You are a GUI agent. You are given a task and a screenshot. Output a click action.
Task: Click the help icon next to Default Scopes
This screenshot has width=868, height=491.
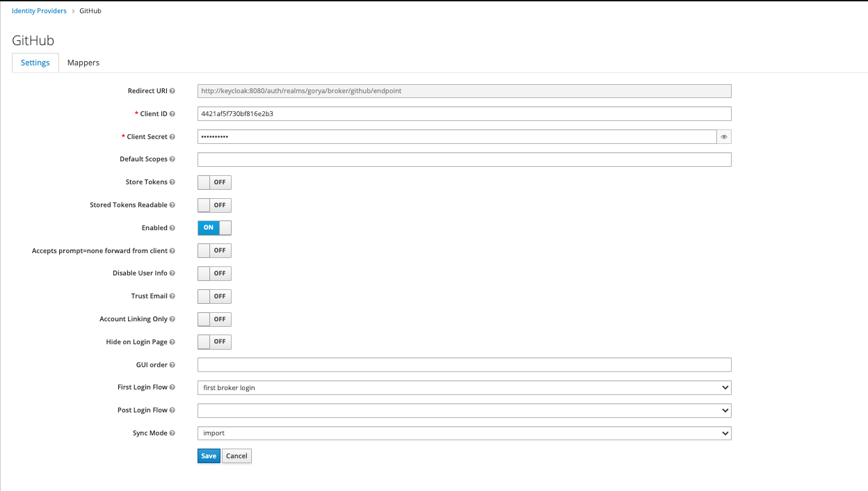[x=172, y=159]
